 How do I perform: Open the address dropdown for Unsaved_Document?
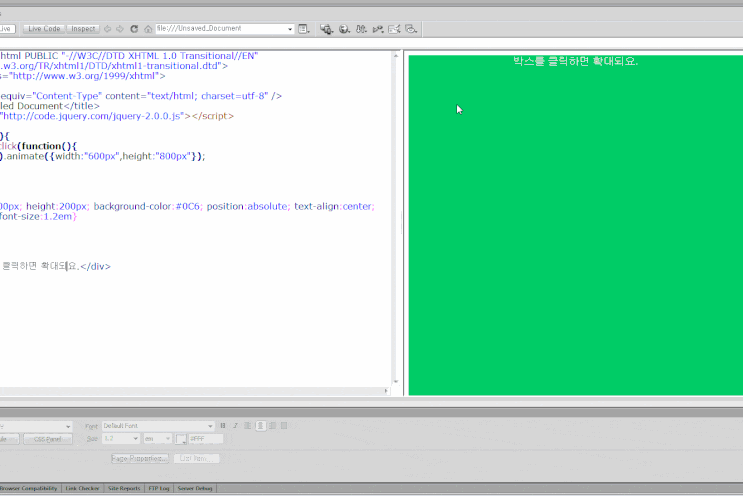coord(290,29)
